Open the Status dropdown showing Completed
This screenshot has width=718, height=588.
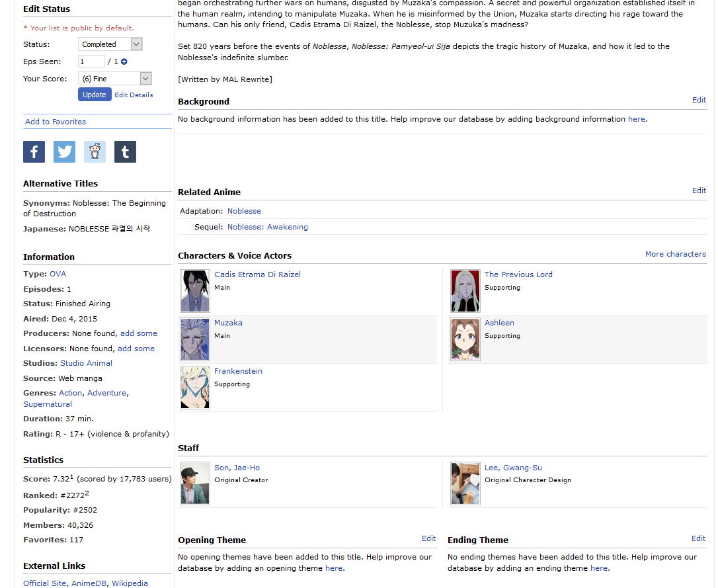coord(110,44)
